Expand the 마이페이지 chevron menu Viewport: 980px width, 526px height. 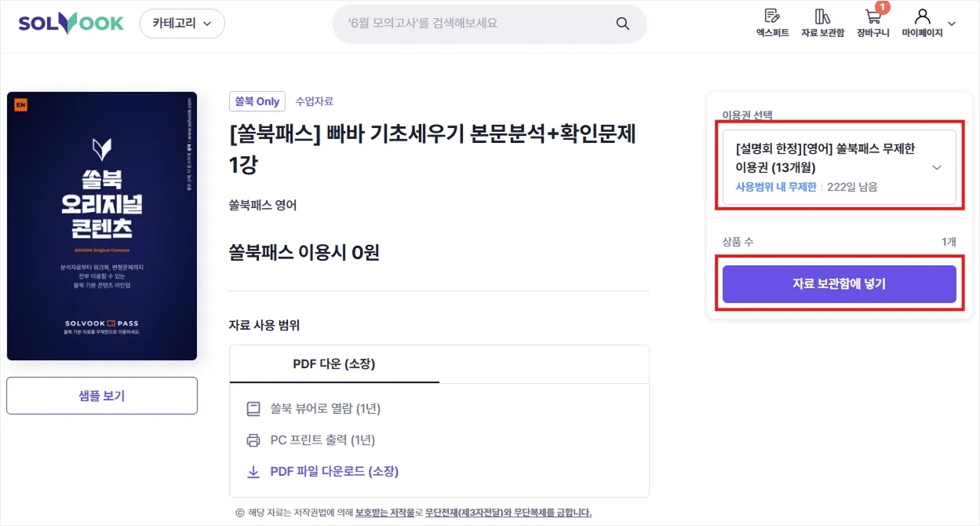(952, 24)
